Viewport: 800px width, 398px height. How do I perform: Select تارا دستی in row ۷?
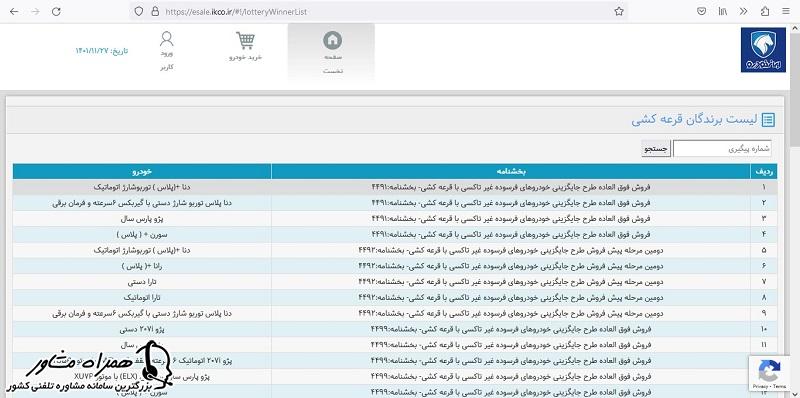coord(142,282)
